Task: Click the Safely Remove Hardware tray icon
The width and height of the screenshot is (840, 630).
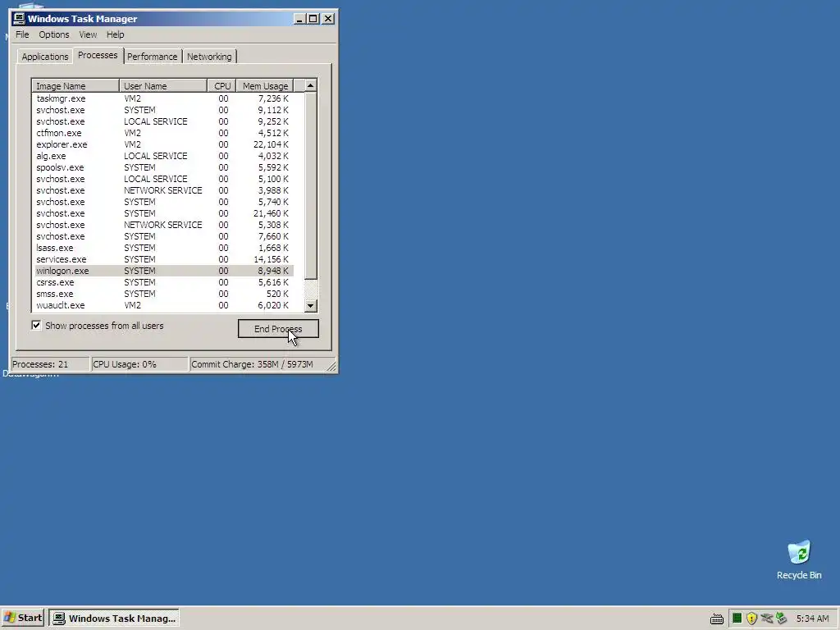Action: pyautogui.click(x=767, y=619)
